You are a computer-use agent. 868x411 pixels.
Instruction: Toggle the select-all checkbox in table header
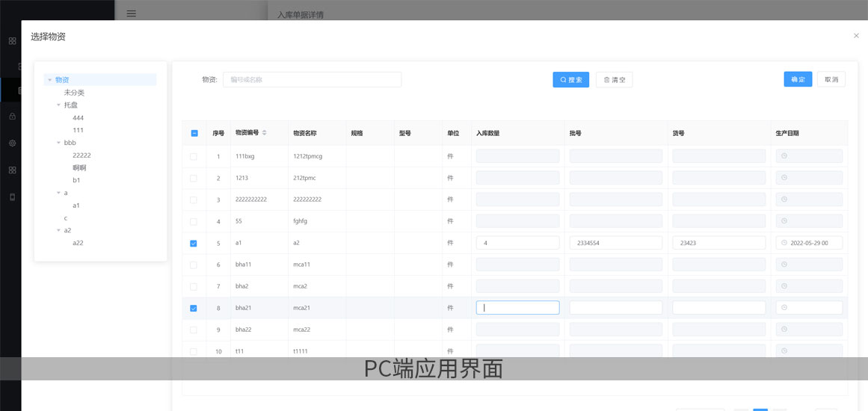point(194,133)
